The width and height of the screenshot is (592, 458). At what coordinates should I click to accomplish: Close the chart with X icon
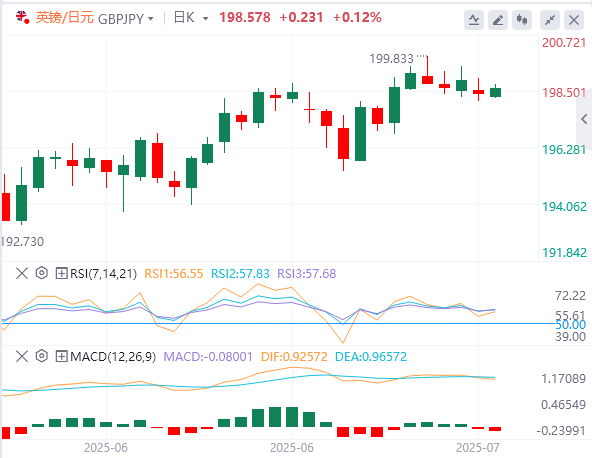[x=574, y=20]
